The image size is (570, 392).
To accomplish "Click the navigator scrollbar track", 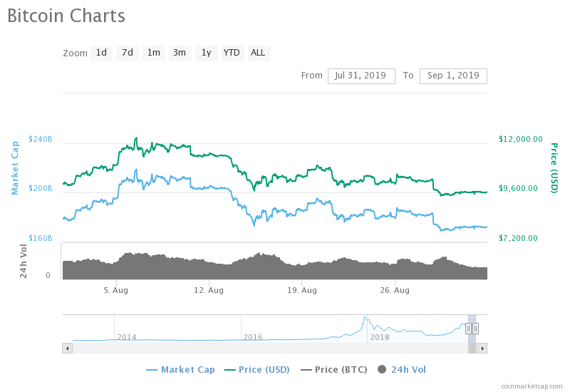I will tap(271, 348).
